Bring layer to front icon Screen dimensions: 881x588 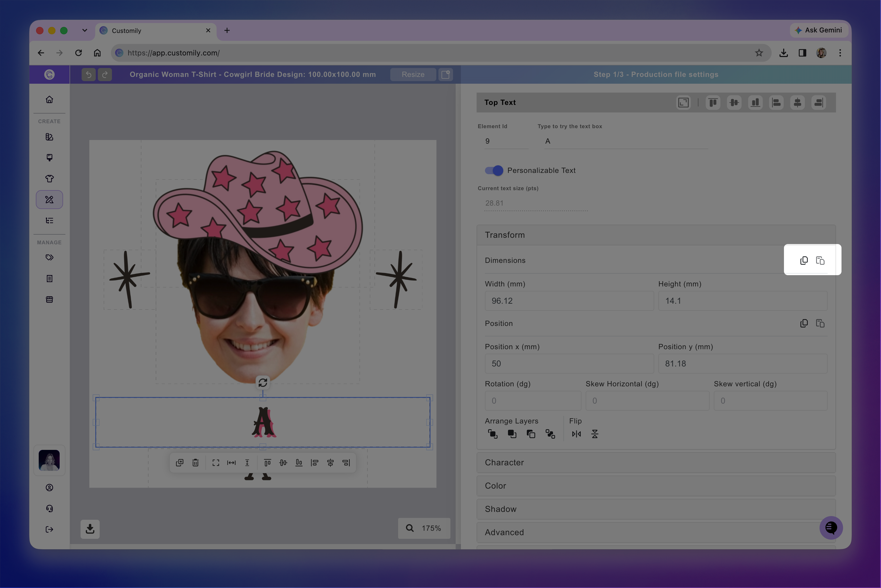click(493, 434)
